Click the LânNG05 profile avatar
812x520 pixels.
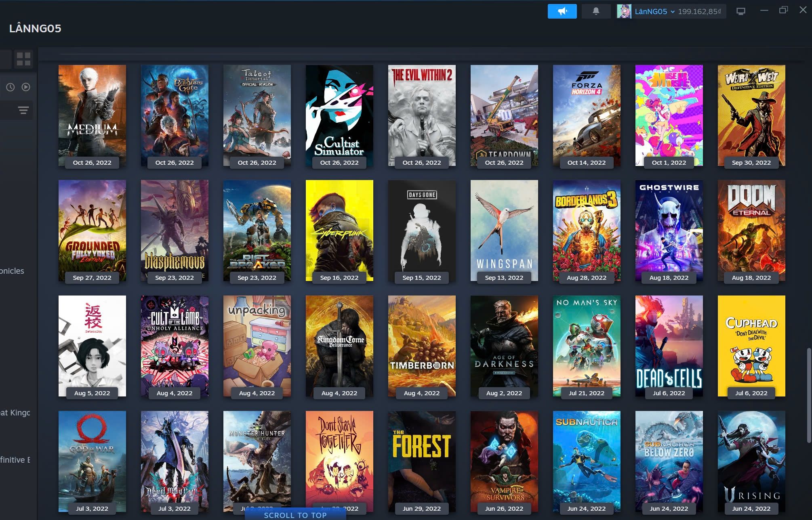tap(624, 11)
